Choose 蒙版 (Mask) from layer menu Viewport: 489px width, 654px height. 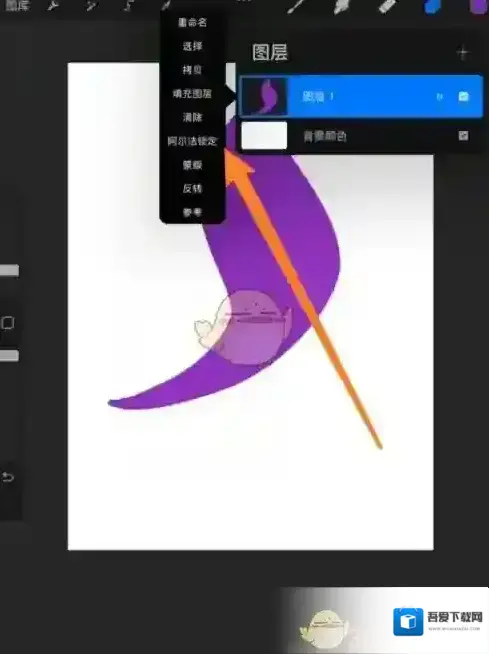[192, 165]
